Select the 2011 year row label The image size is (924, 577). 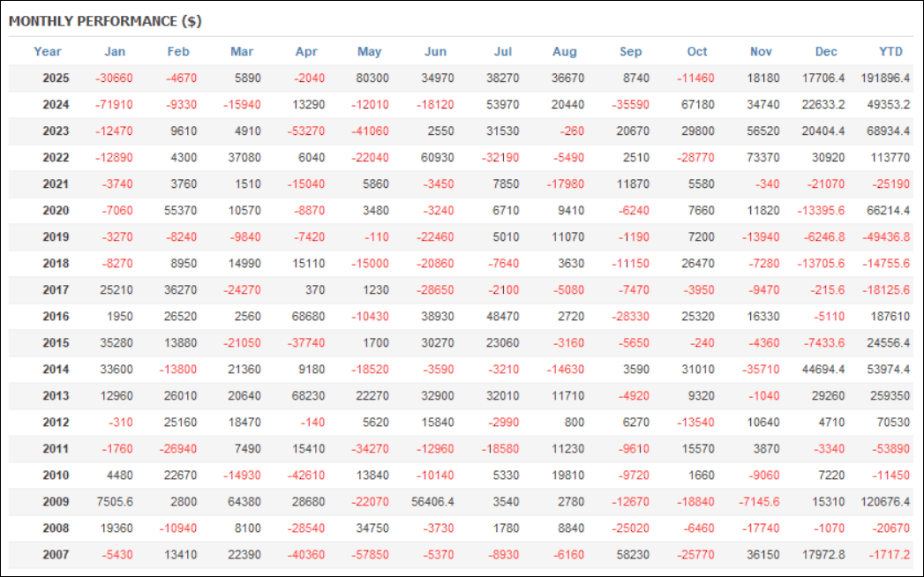pos(56,449)
